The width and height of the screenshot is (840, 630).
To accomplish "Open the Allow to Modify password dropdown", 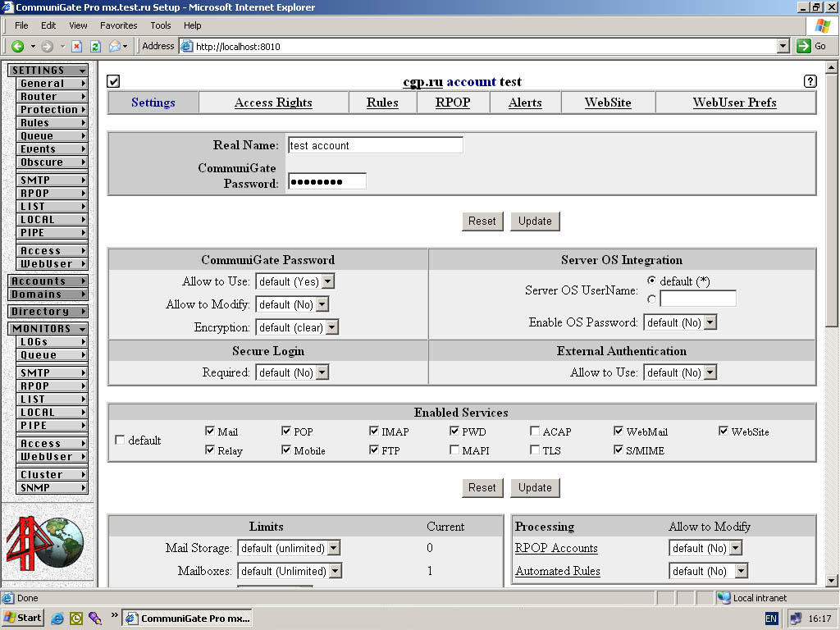I will pos(292,304).
